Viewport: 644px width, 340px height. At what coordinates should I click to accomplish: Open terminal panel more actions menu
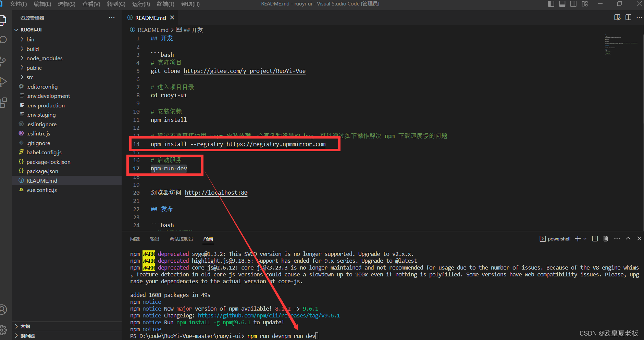click(617, 239)
